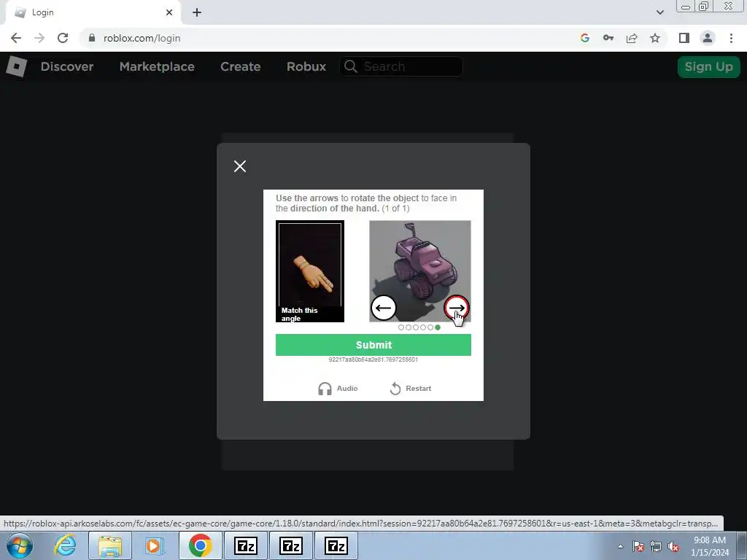The height and width of the screenshot is (560, 747).
Task: Click the network tray icon
Action: coord(656,546)
